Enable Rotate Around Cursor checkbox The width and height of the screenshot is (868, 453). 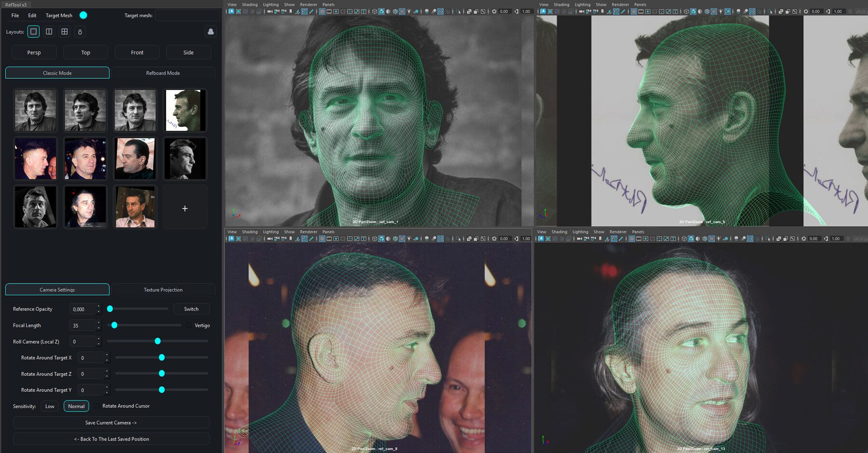click(97, 406)
